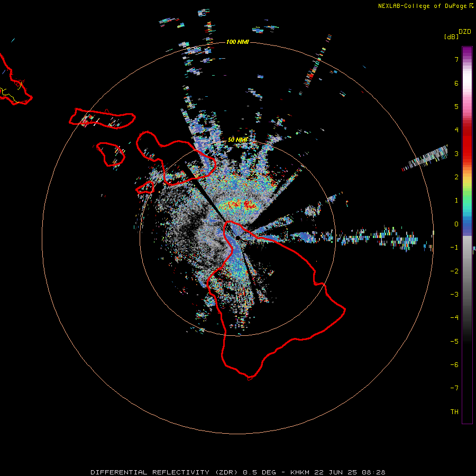Click the 50 NMI range ring label
The width and height of the screenshot is (476, 476).
click(x=237, y=140)
